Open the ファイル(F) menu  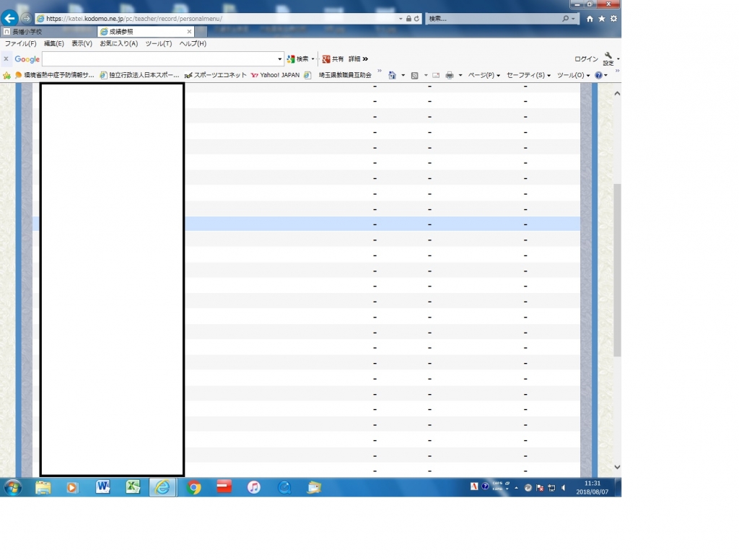(20, 43)
